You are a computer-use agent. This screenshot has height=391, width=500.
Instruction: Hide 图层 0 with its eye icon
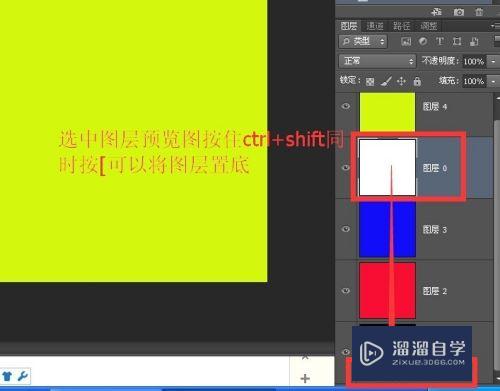click(346, 168)
